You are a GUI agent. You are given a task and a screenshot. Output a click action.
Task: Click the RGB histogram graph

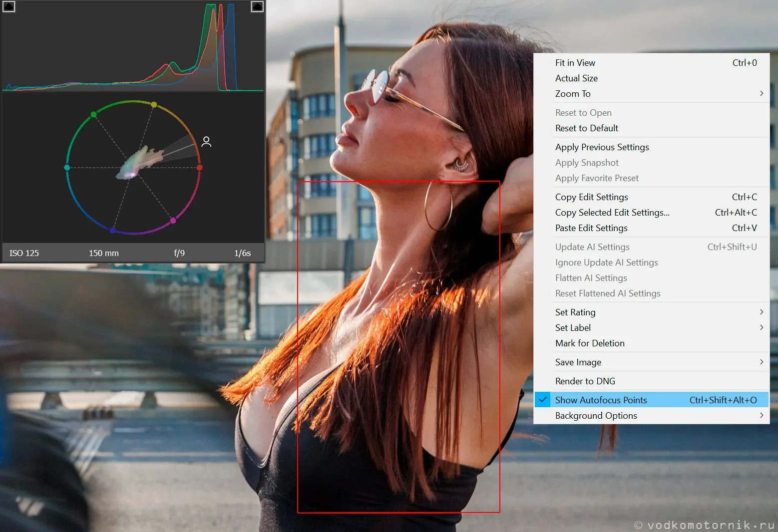133,47
